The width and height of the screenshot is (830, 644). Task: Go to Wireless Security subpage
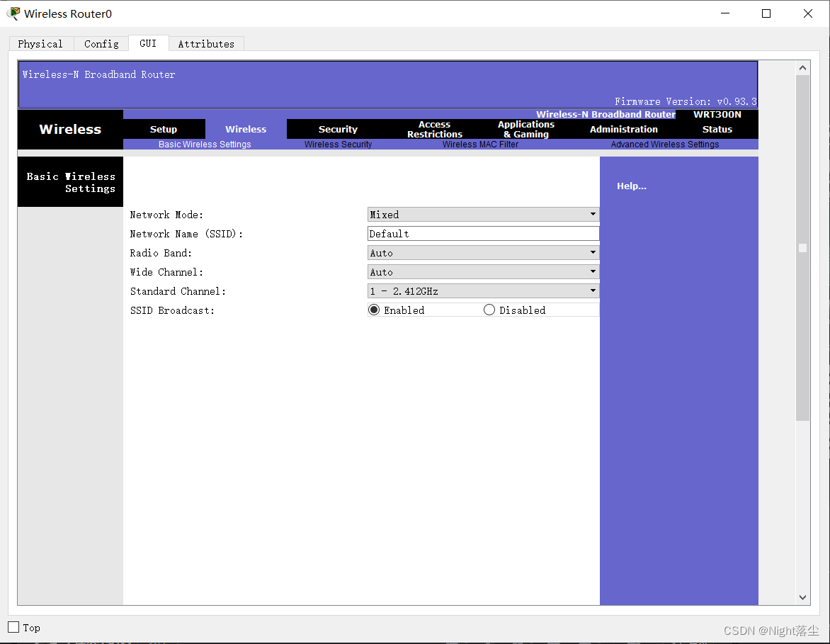pos(338,144)
